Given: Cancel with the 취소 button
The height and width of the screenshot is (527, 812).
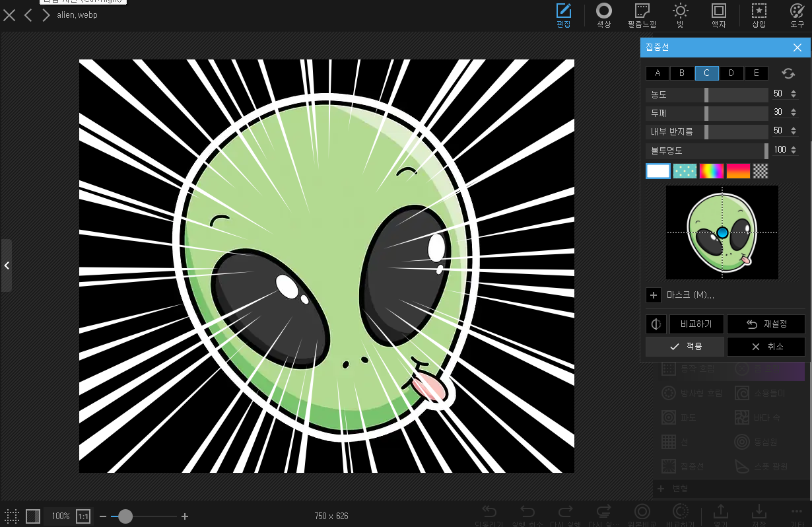Looking at the screenshot, I should click(766, 347).
